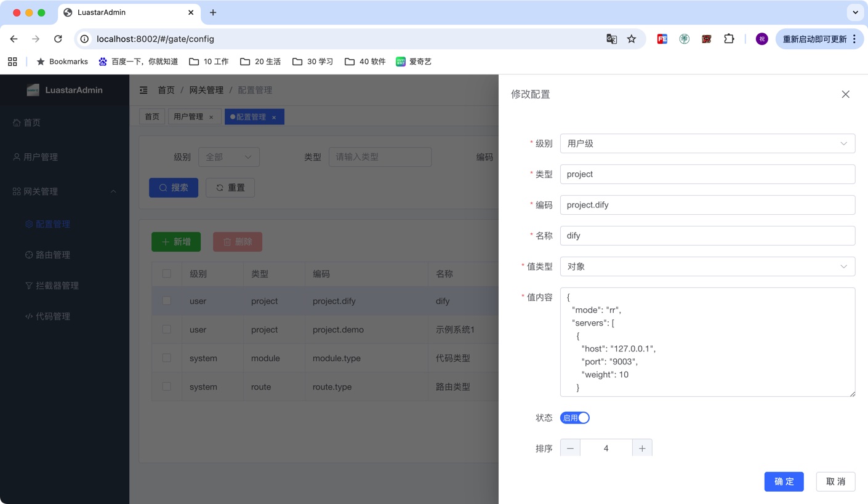Open the Bookmarks star folder

[x=62, y=62]
